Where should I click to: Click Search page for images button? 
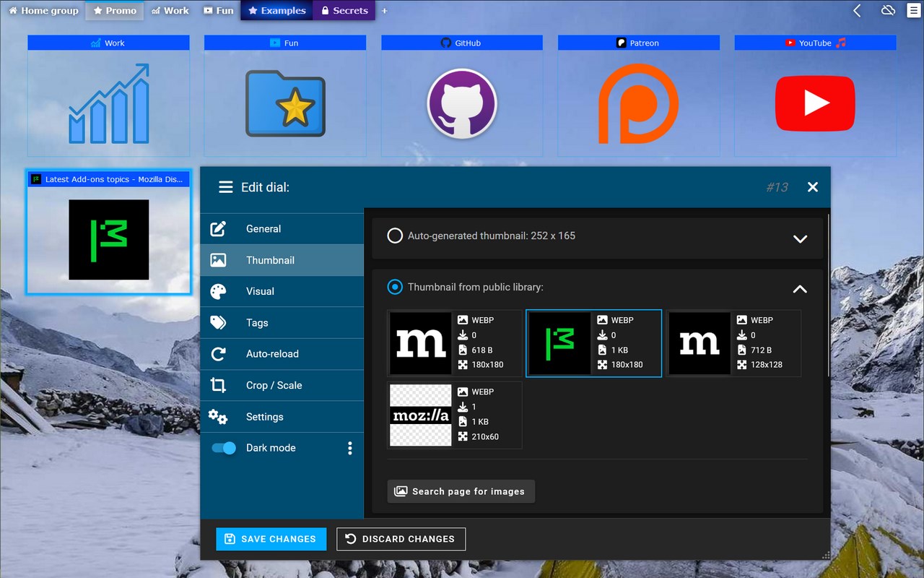461,491
